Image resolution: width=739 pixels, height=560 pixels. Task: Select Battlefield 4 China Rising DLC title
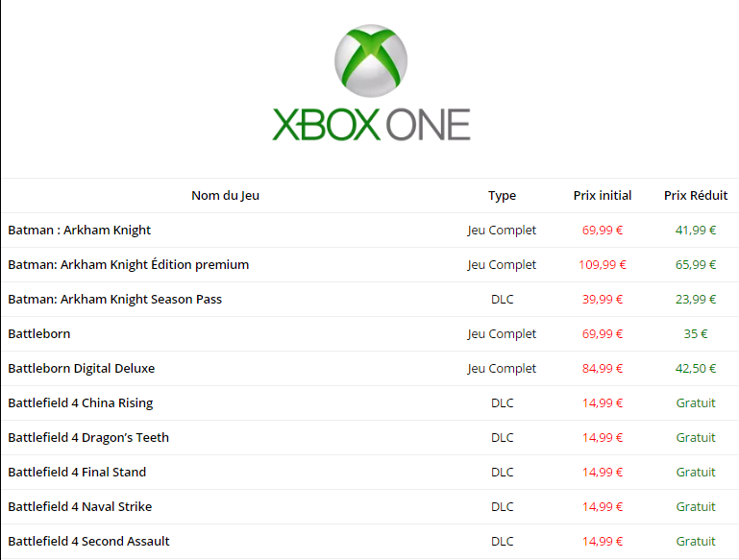[x=80, y=402]
